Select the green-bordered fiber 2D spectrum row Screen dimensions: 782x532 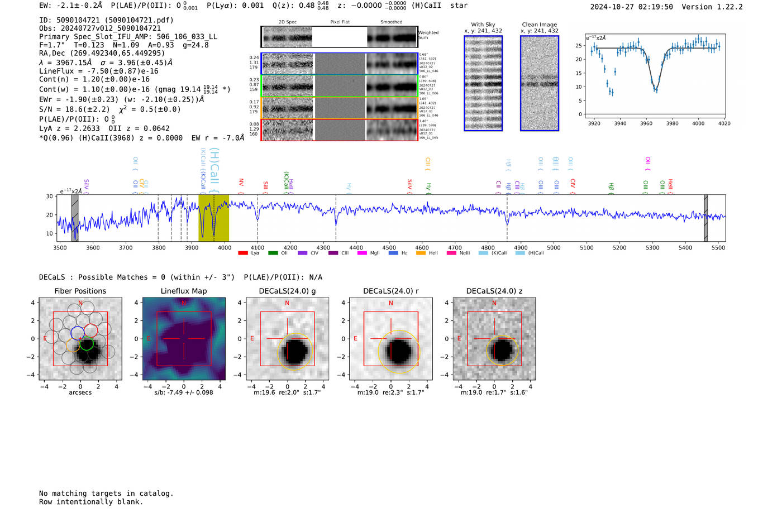coord(340,85)
